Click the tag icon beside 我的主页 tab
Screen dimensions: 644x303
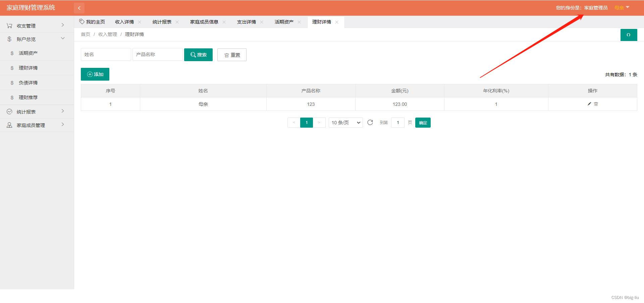point(82,21)
